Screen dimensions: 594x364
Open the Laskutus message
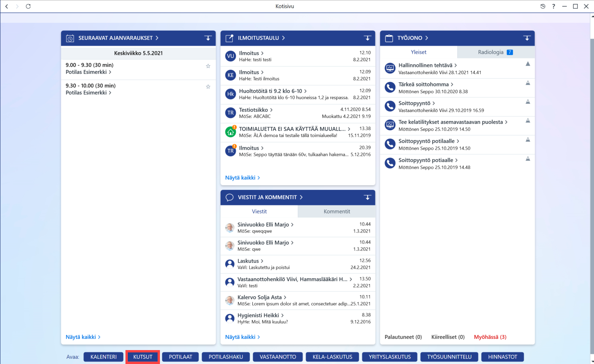click(250, 261)
